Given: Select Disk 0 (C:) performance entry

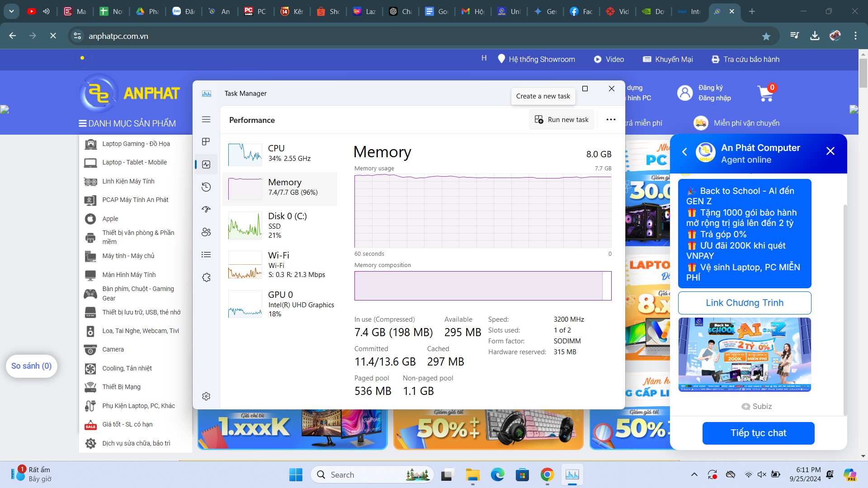Looking at the screenshot, I should 280,225.
